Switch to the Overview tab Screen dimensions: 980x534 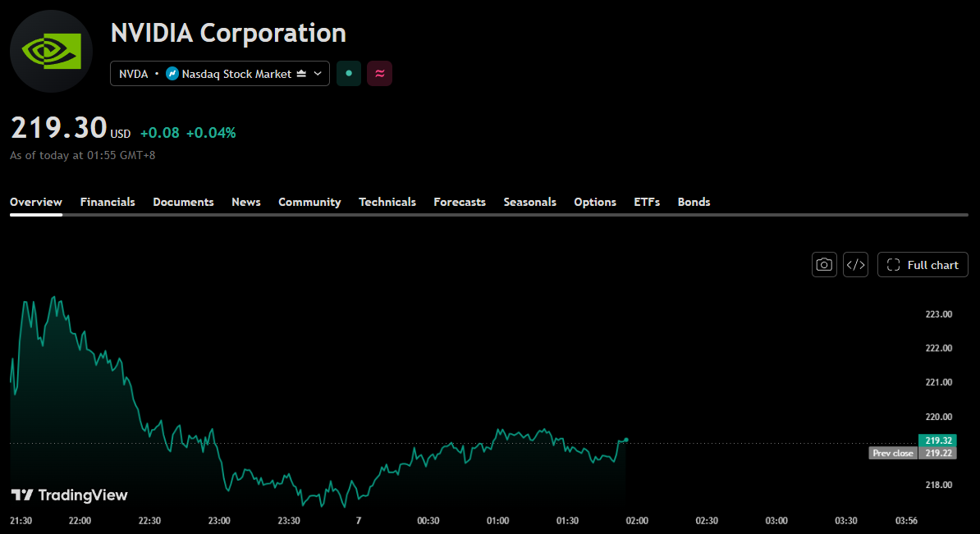coord(35,202)
